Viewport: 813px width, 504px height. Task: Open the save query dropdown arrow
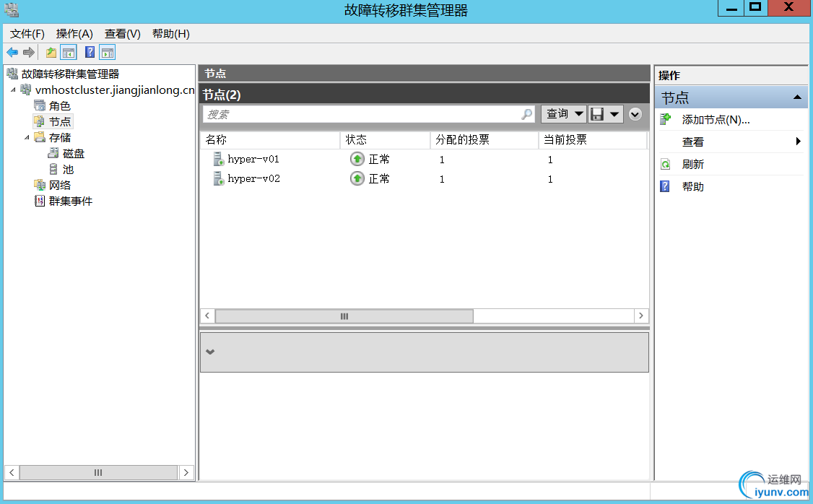(x=614, y=114)
